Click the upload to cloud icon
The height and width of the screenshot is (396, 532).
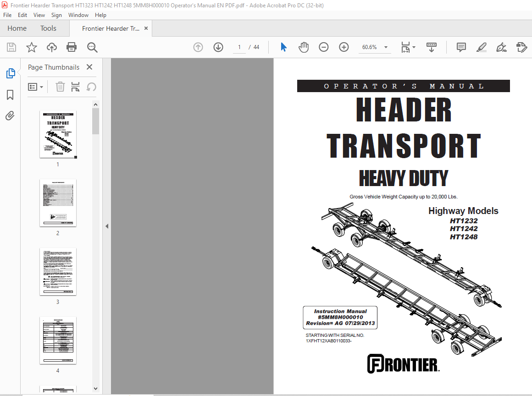(x=51, y=47)
